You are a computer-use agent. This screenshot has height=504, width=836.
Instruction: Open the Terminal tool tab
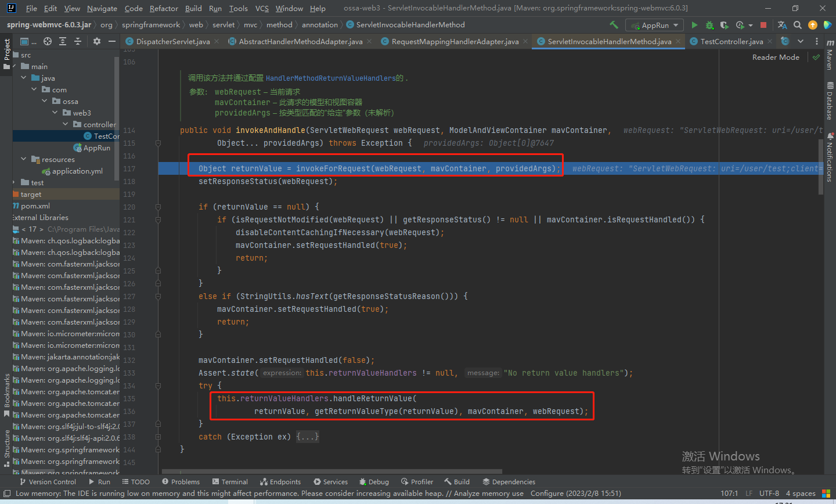click(x=230, y=482)
